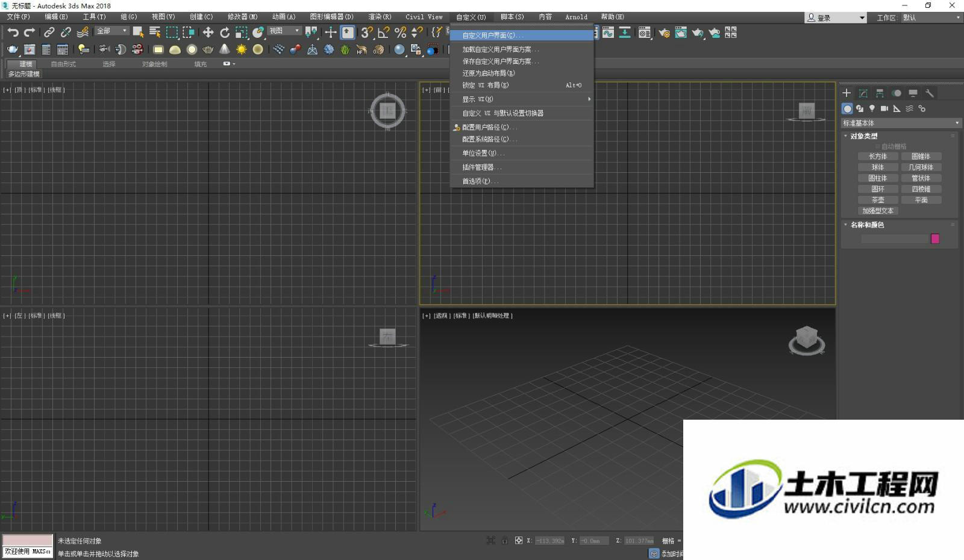
Task: Select the Helpers category icon
Action: [x=897, y=108]
